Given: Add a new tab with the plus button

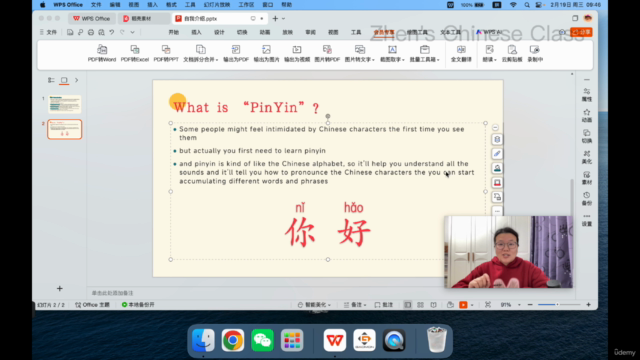Looking at the screenshot, I should click(275, 18).
